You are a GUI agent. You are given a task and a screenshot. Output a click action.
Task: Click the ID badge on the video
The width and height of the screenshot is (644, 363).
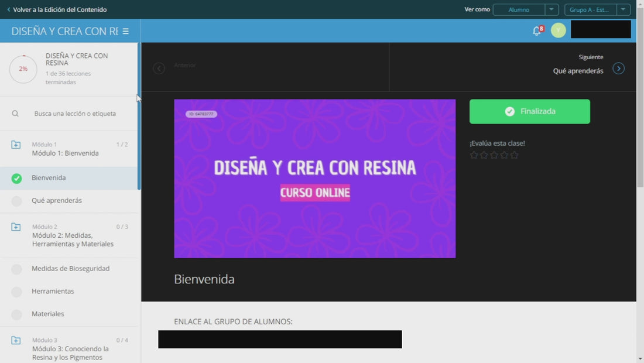tap(201, 114)
